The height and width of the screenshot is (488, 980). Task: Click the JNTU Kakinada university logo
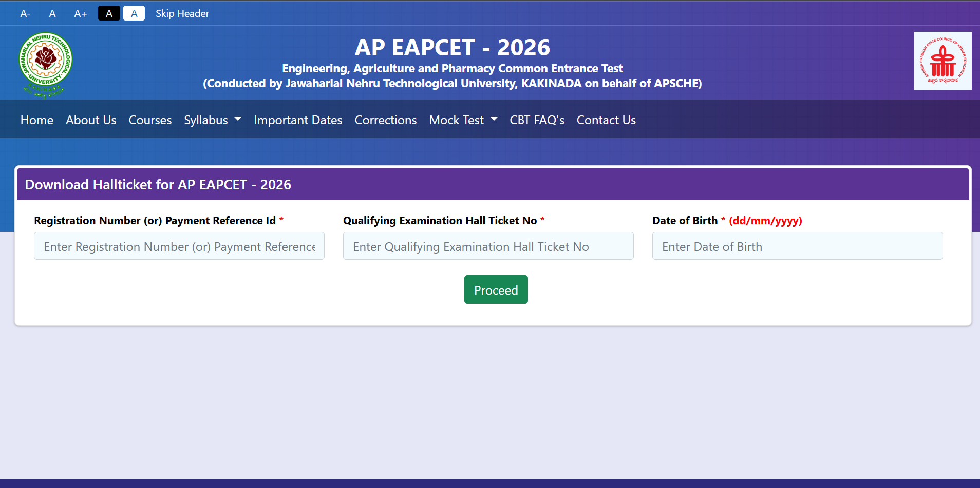click(x=45, y=64)
